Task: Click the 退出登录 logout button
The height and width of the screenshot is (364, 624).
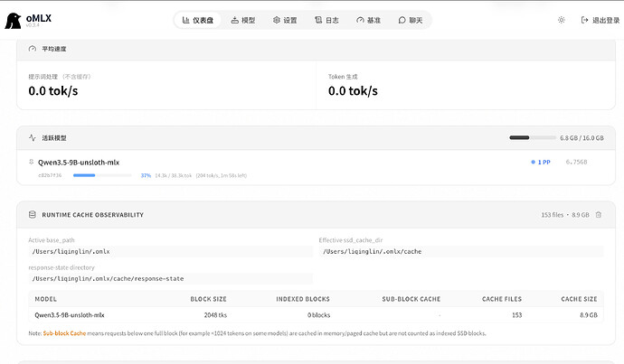Action: click(x=600, y=20)
